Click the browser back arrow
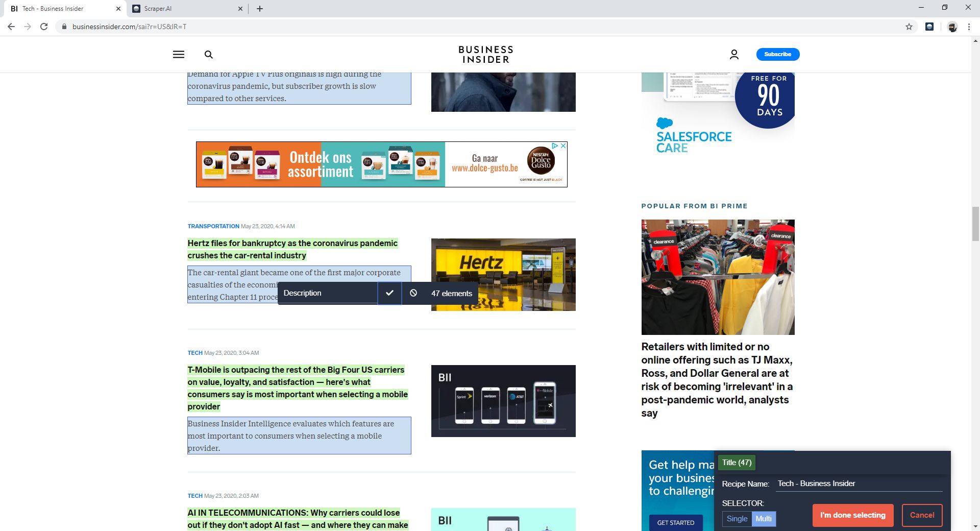Screen dimensions: 980x531 (x=11, y=27)
